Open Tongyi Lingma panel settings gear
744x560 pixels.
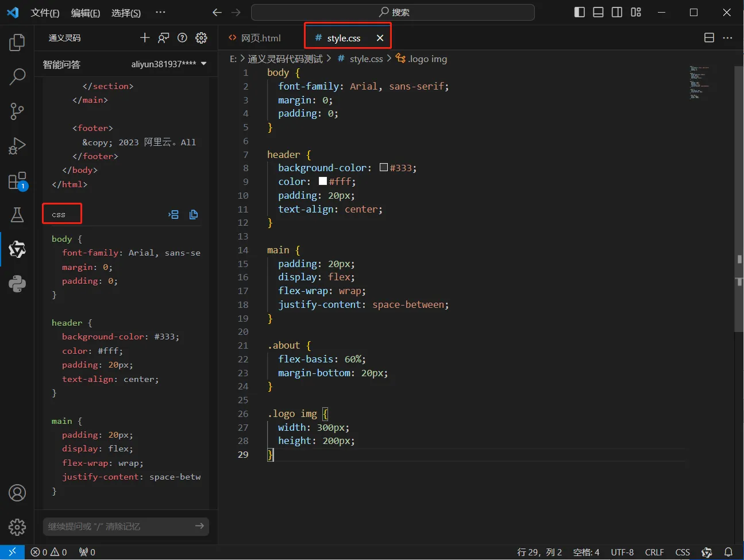[x=201, y=38]
